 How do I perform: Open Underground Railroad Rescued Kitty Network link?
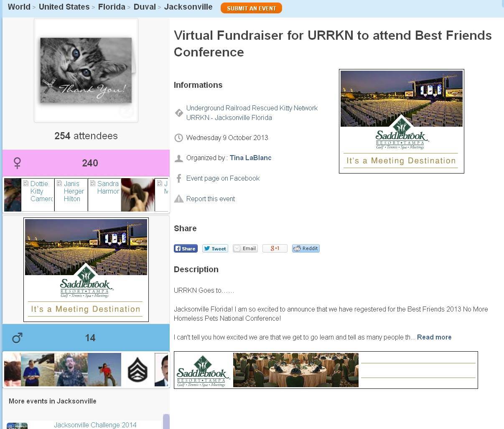(252, 108)
